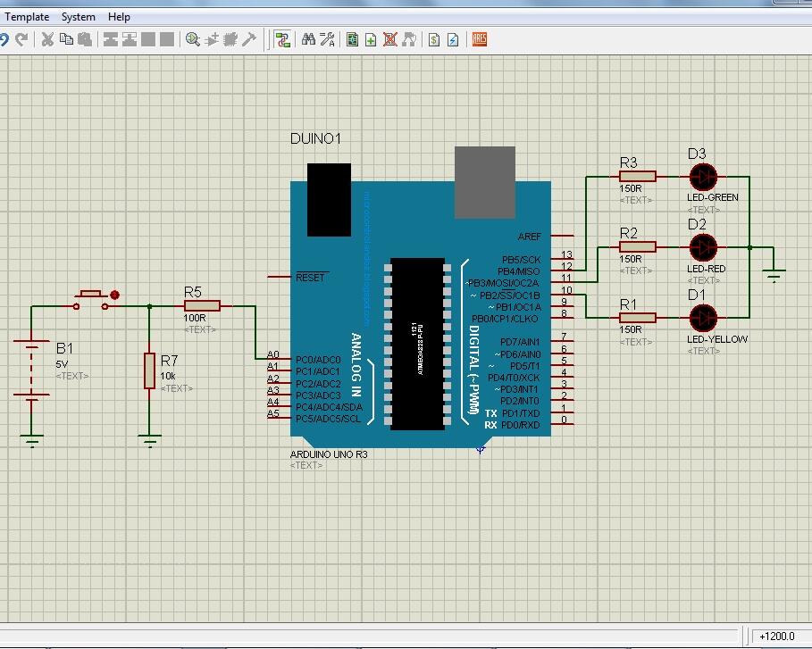
Task: Click the 'PC5/ADC5/SCL' pin label
Action: coord(329,419)
